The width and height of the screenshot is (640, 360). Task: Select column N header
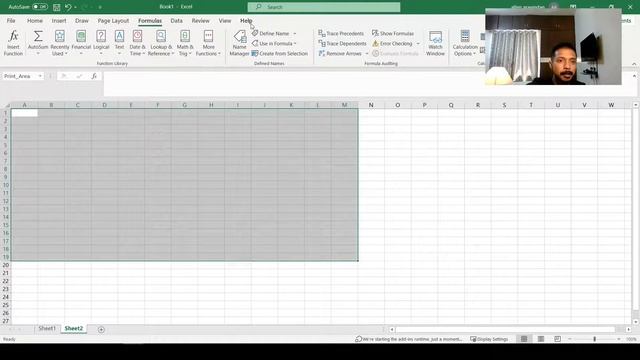371,105
